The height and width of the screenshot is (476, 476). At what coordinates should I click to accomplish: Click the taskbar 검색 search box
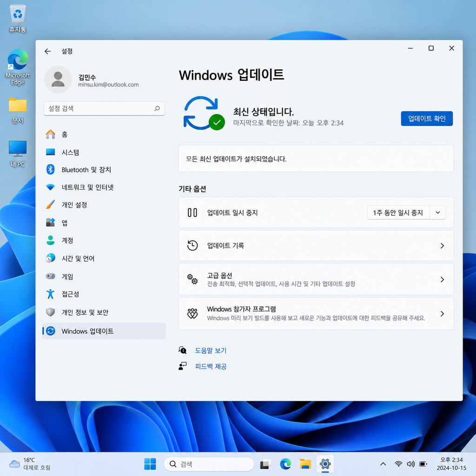209,464
